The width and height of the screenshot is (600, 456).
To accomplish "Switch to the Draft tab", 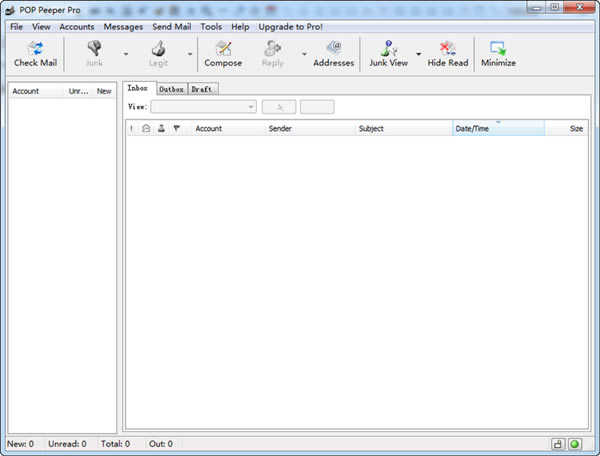I will click(x=203, y=89).
